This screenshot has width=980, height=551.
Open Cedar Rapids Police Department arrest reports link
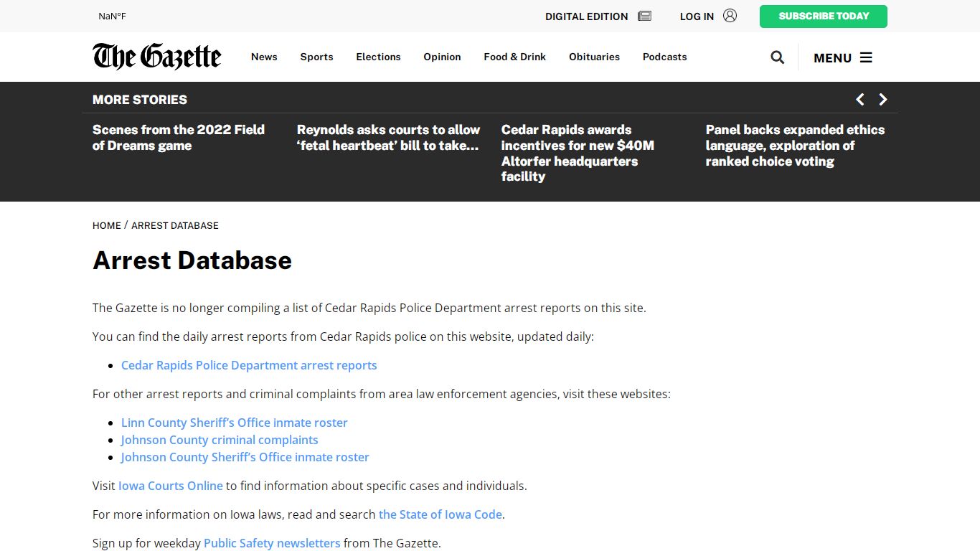[x=249, y=365]
